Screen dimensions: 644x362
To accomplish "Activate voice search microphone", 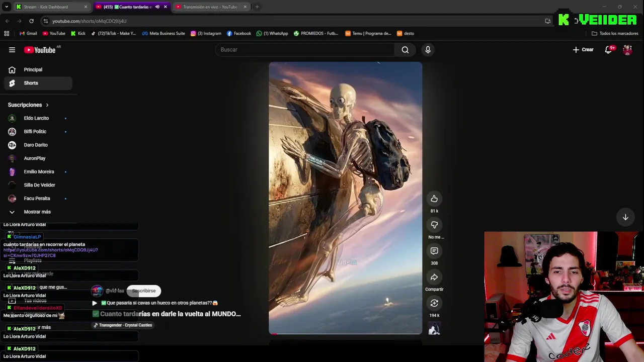I will coord(428,50).
